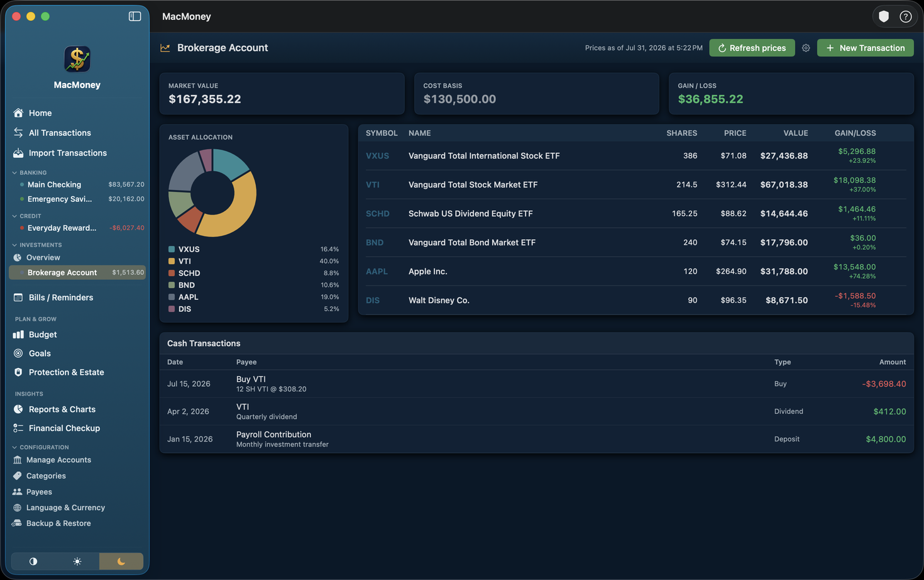This screenshot has height=580, width=924.
Task: Open SCHD symbol link in holdings
Action: (x=378, y=214)
